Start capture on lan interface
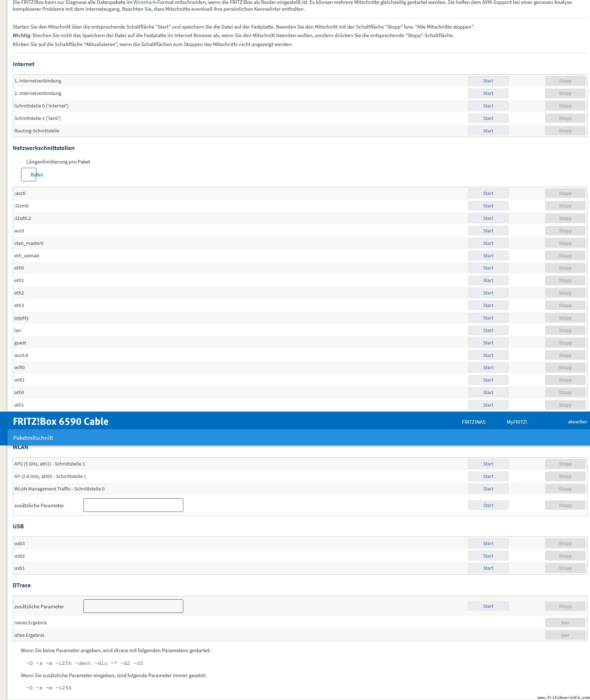Screen dimensions: 590x700 pyautogui.click(x=488, y=331)
